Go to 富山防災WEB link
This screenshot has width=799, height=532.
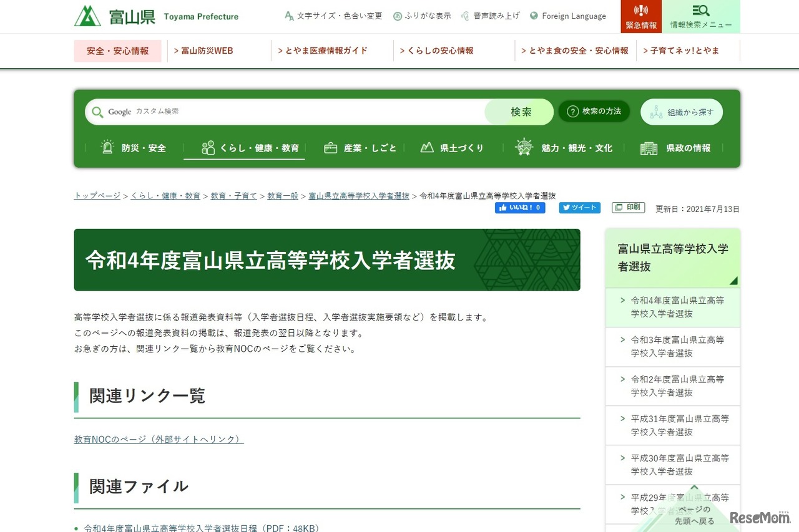[203, 51]
